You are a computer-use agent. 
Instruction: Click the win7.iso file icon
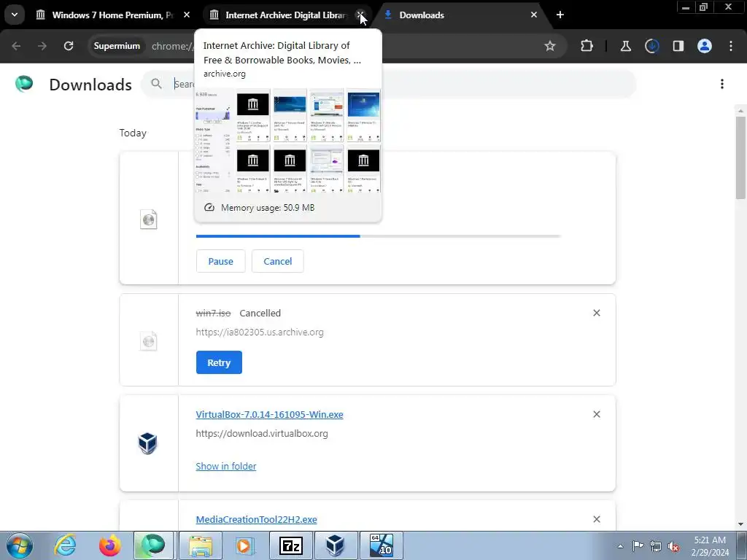click(x=149, y=341)
